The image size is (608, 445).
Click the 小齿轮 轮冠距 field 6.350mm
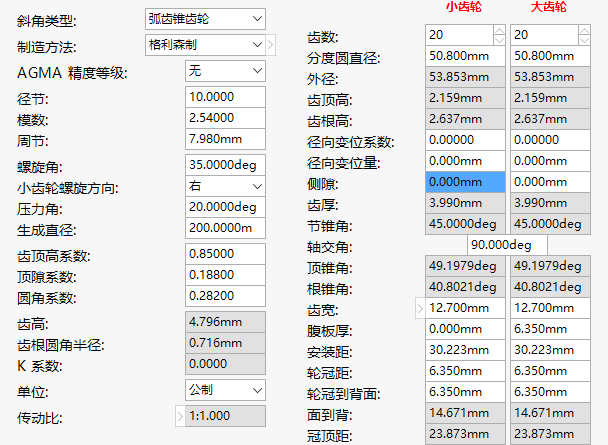tap(465, 371)
